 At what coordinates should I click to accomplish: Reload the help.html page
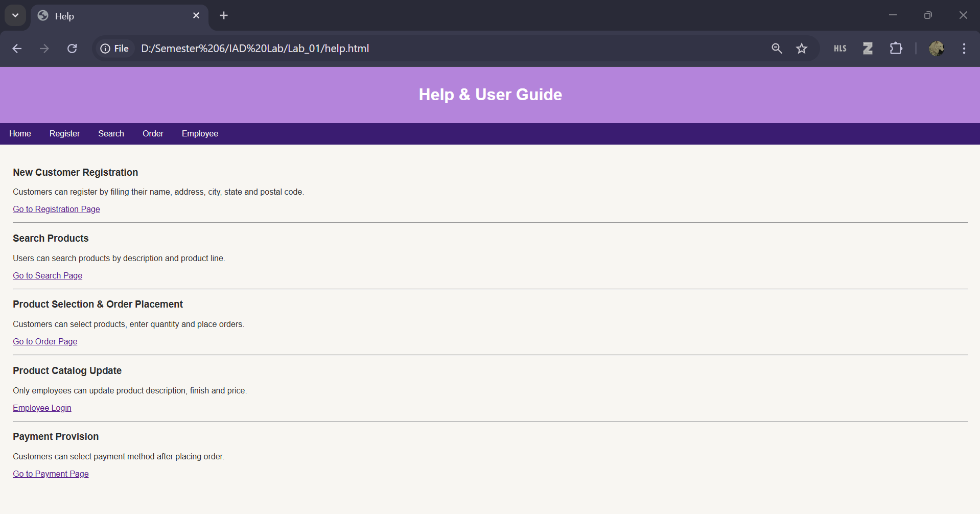pos(72,49)
